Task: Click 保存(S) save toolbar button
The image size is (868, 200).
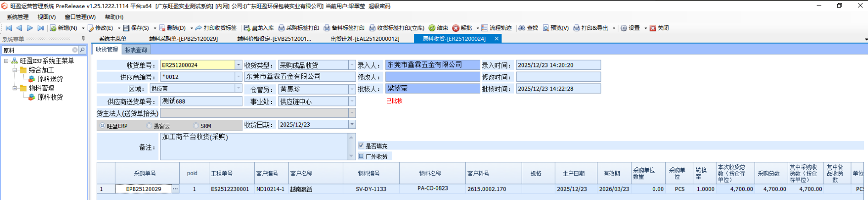Action: (x=136, y=28)
